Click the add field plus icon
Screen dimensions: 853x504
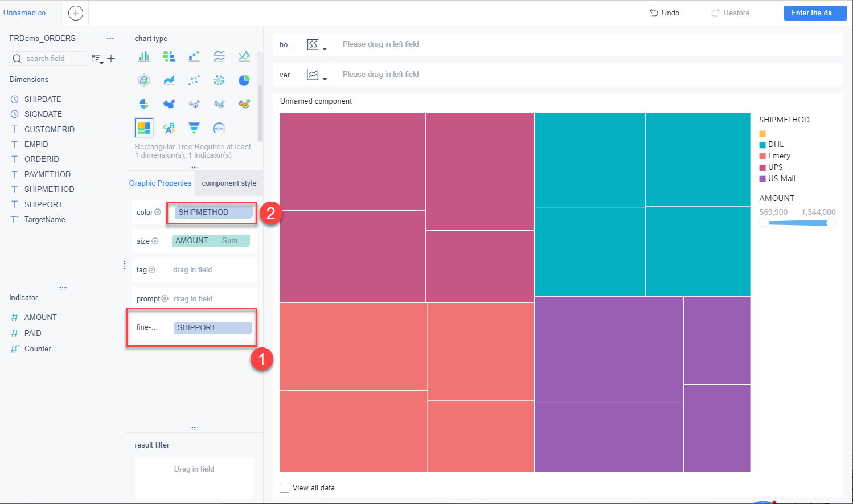tap(111, 58)
